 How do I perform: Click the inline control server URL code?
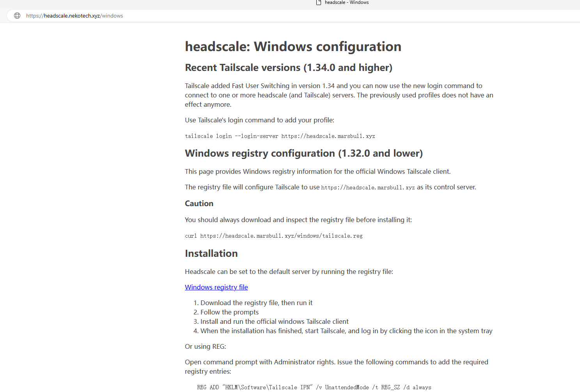point(367,187)
